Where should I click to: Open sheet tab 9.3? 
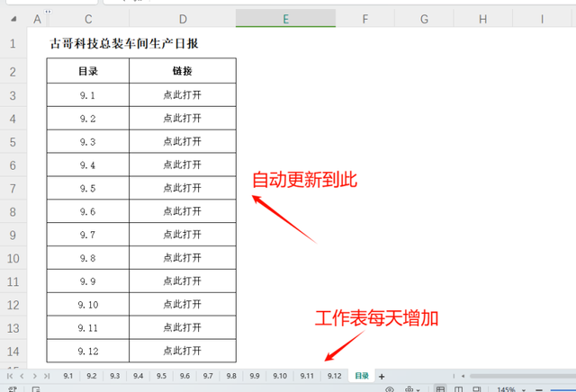[x=114, y=376]
